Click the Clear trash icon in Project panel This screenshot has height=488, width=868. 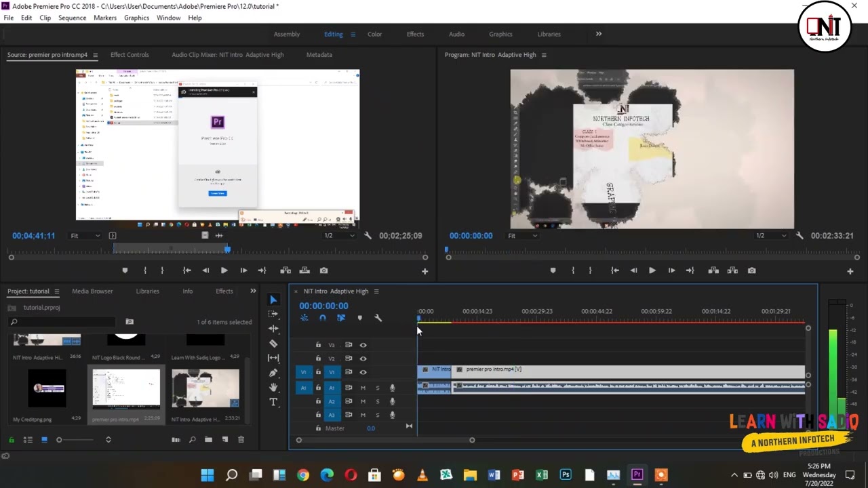[241, 440]
